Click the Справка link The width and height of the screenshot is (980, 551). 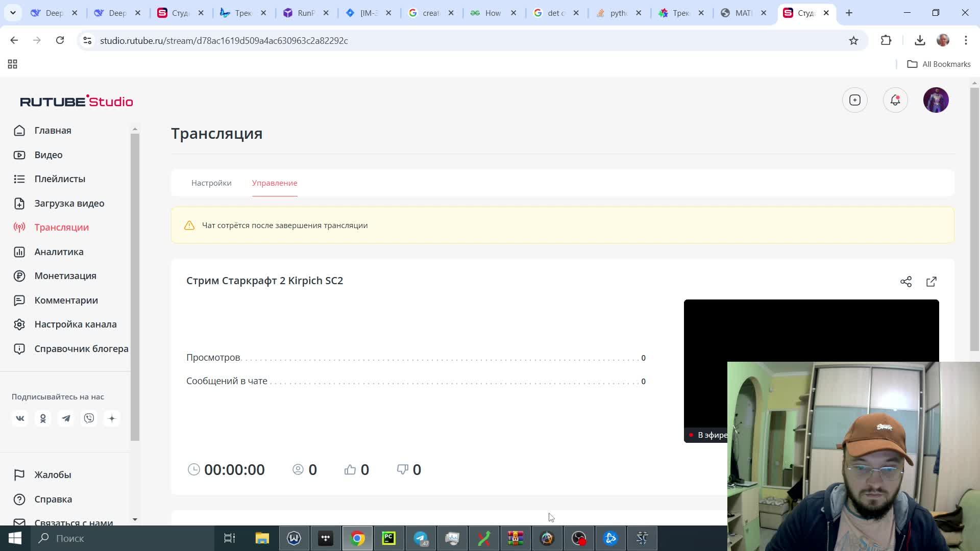pyautogui.click(x=53, y=499)
